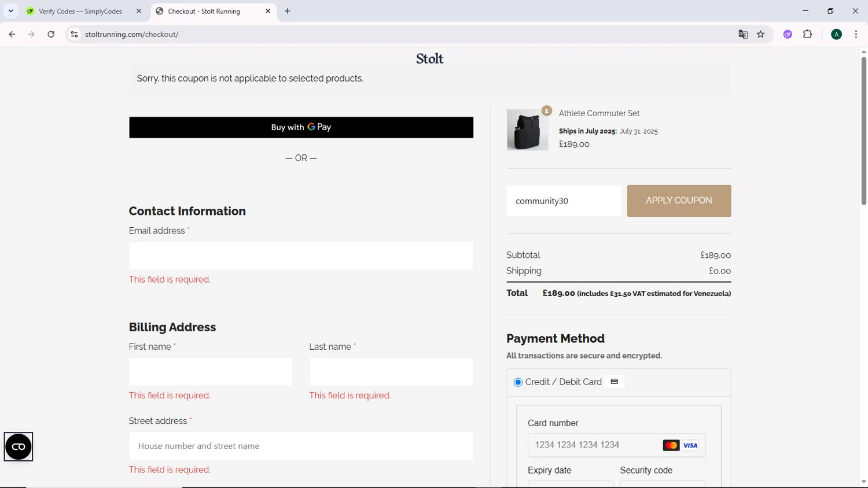The image size is (868, 488).
Task: Close the Verify Codes — SimplyCodes tab
Action: click(x=139, y=11)
